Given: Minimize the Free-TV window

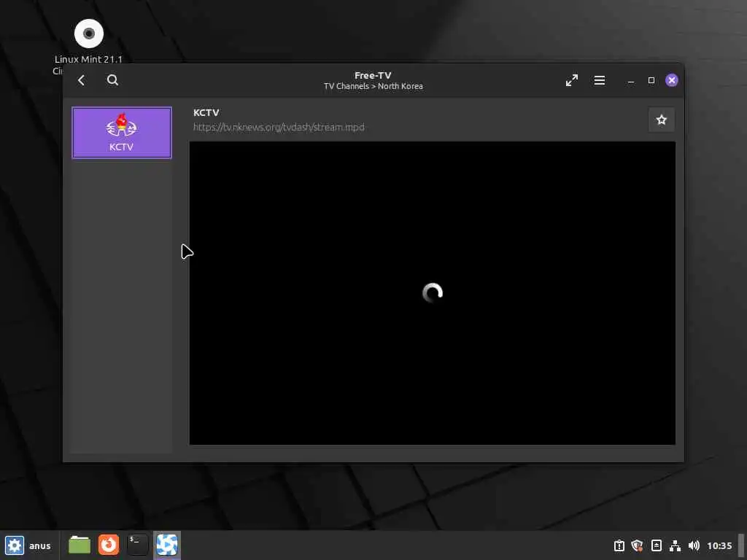Looking at the screenshot, I should coord(631,80).
